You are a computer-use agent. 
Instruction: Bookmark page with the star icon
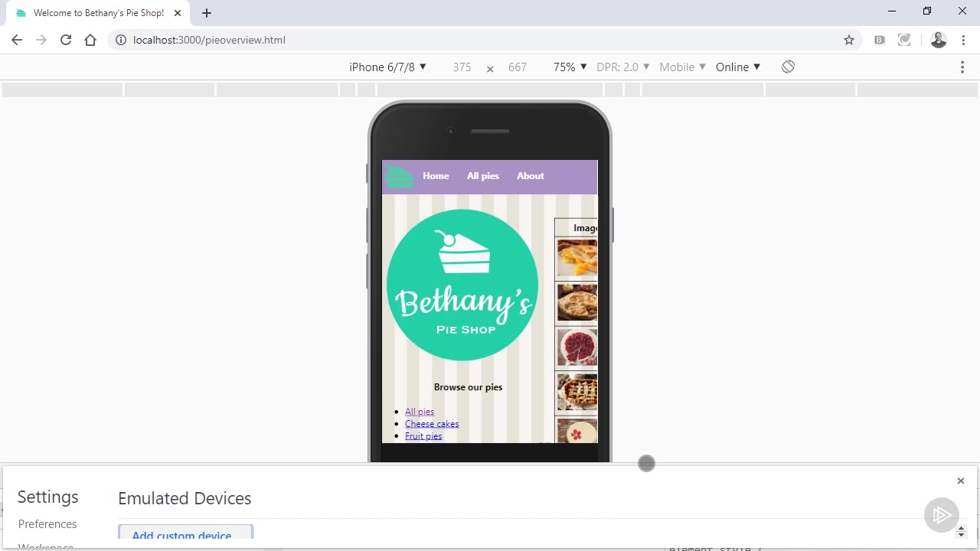[x=848, y=40]
